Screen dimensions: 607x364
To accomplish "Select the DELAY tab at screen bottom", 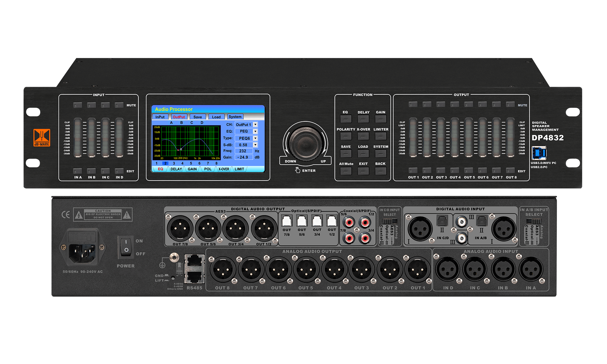I will click(176, 169).
